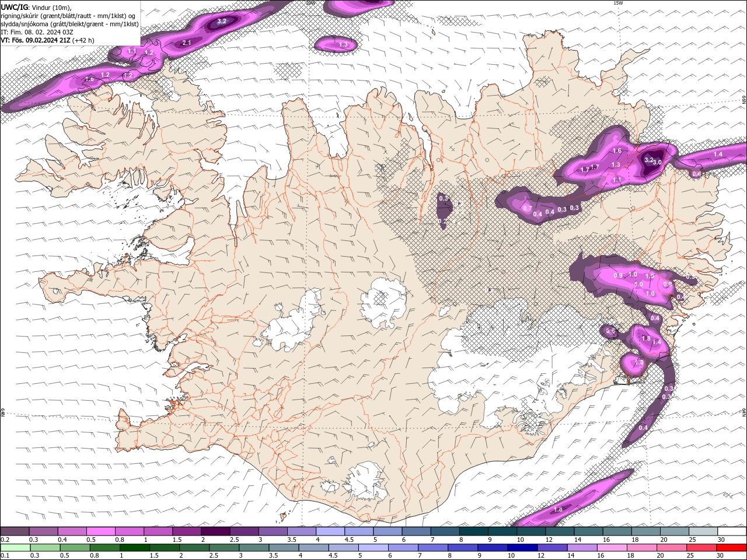Pick the dark teal 8–9 snow scale swatch
This screenshot has width=747, height=560.
tap(473, 531)
